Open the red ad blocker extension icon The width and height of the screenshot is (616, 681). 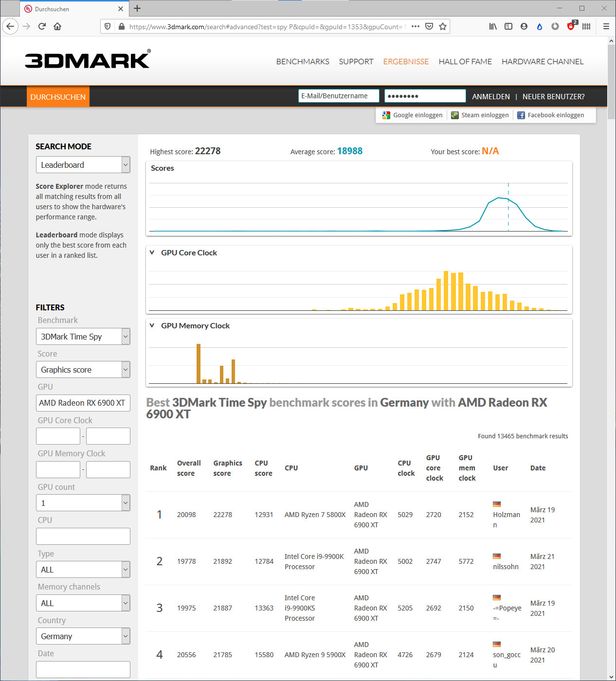tap(571, 26)
